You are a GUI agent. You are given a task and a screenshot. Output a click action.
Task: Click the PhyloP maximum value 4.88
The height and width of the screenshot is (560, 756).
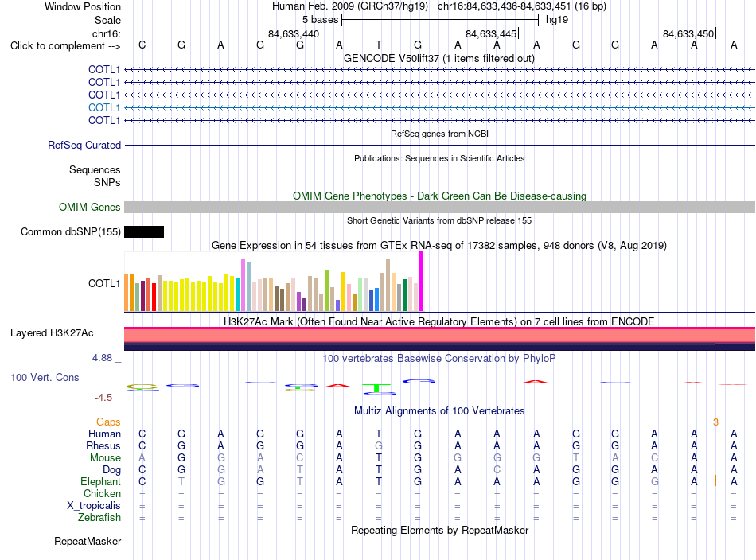click(102, 358)
